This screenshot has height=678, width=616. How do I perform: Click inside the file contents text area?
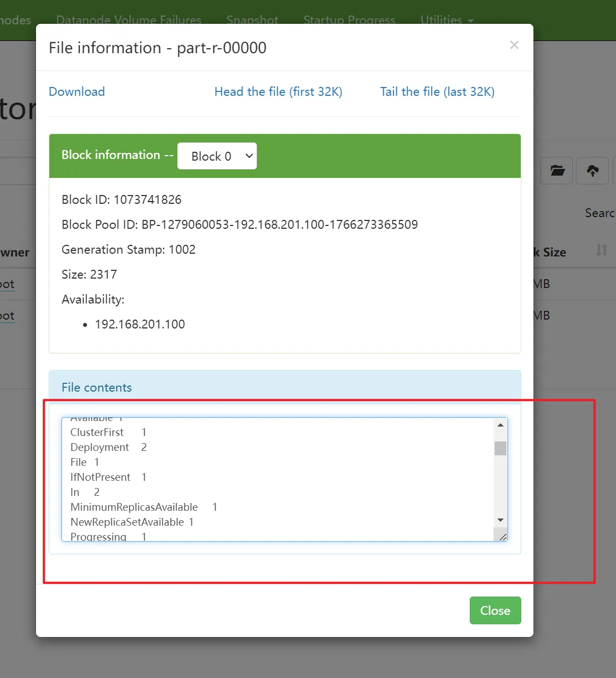click(x=277, y=477)
